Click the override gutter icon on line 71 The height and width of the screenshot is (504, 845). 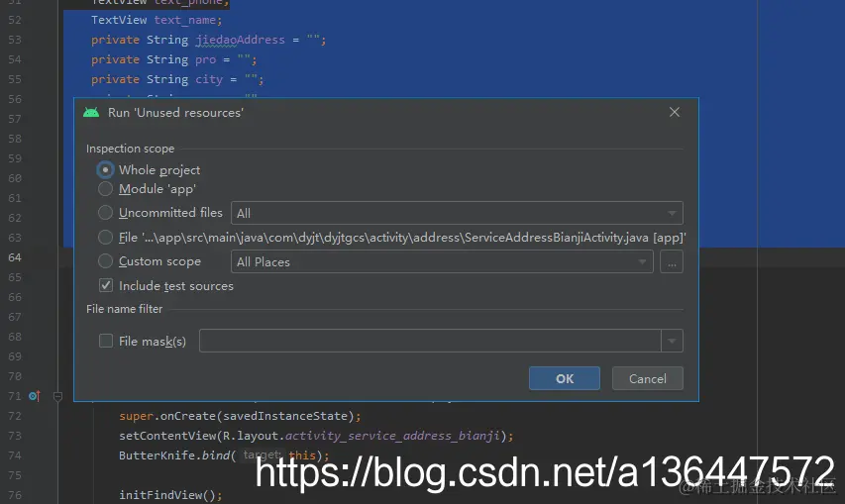pos(35,396)
